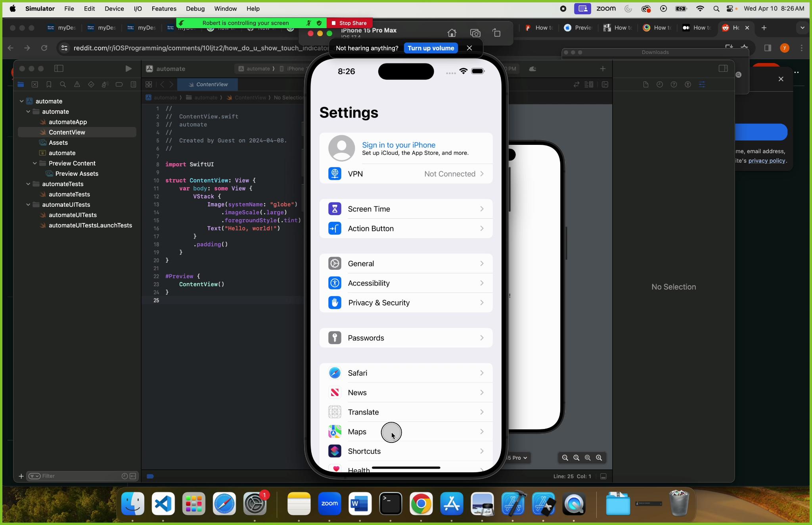
Task: Open the Features menu
Action: click(x=164, y=8)
